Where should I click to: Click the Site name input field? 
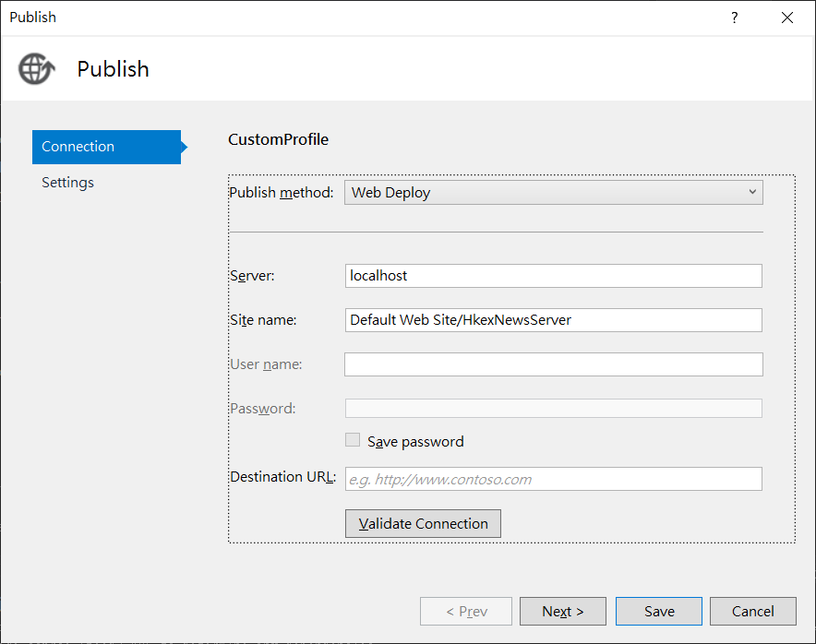[554, 320]
